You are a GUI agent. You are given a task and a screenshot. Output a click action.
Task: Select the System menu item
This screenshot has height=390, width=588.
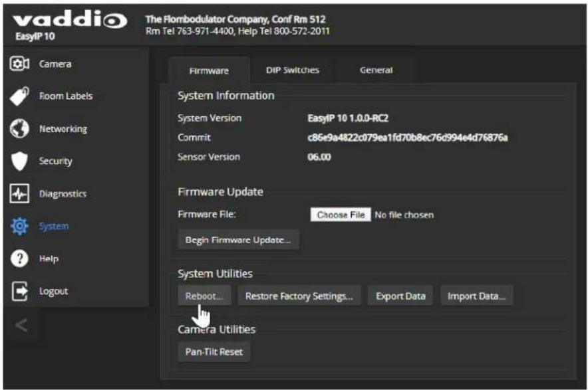[54, 227]
